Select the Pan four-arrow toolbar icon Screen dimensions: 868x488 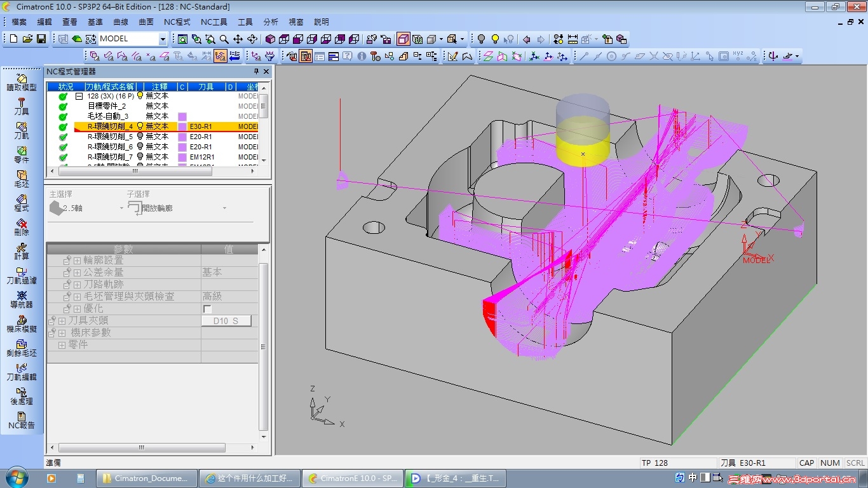click(x=238, y=39)
